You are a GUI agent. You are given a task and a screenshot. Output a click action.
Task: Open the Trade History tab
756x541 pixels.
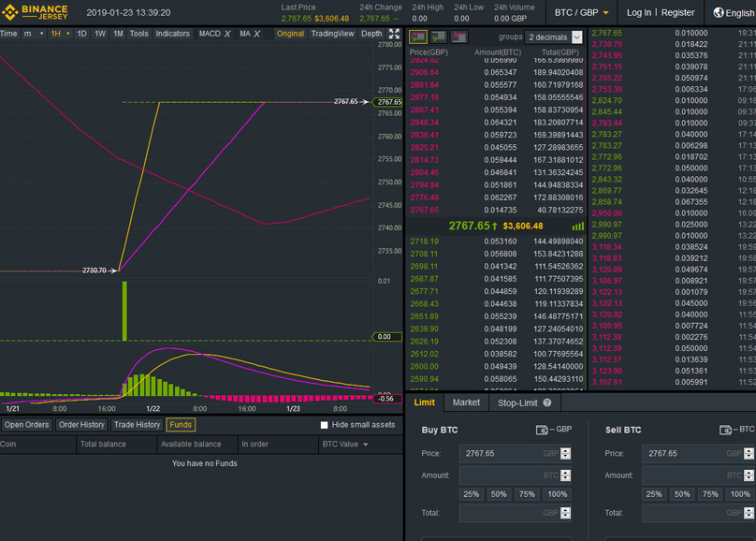pyautogui.click(x=137, y=425)
